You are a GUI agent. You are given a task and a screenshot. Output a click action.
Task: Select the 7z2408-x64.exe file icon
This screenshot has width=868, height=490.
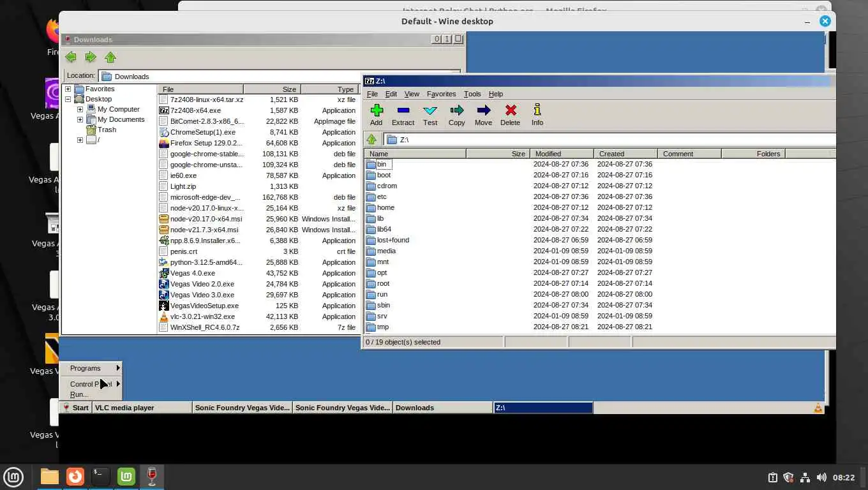click(x=164, y=110)
